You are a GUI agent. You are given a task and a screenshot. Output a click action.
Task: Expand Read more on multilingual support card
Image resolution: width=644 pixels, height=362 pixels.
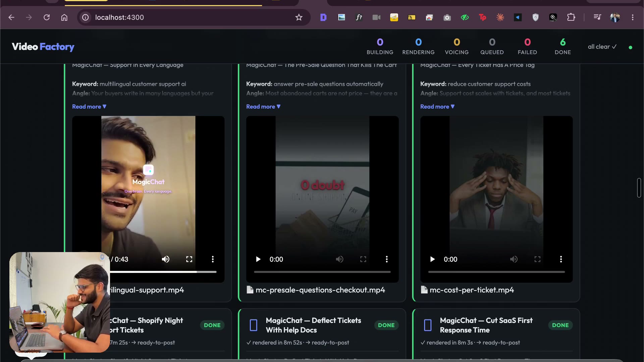pos(89,107)
